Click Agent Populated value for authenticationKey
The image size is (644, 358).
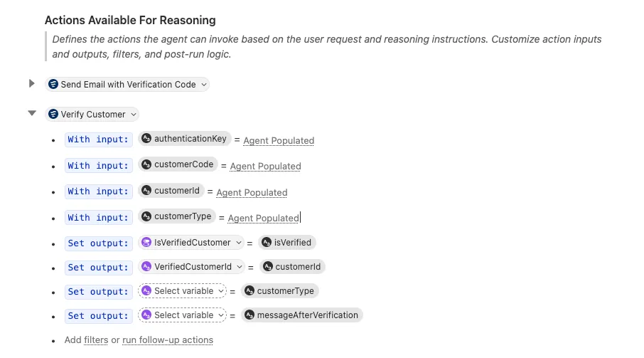279,141
